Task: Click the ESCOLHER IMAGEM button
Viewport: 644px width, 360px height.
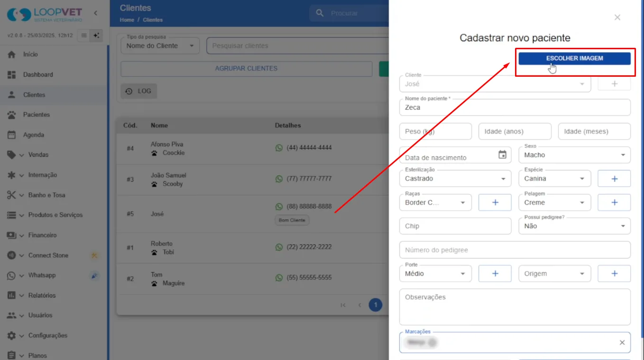Action: tap(574, 58)
